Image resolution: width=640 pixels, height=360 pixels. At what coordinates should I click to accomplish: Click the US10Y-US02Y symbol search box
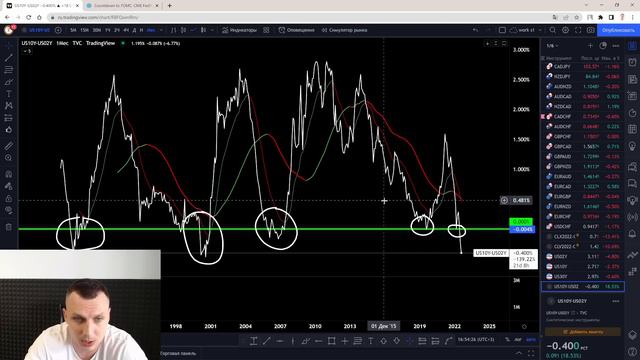point(36,30)
